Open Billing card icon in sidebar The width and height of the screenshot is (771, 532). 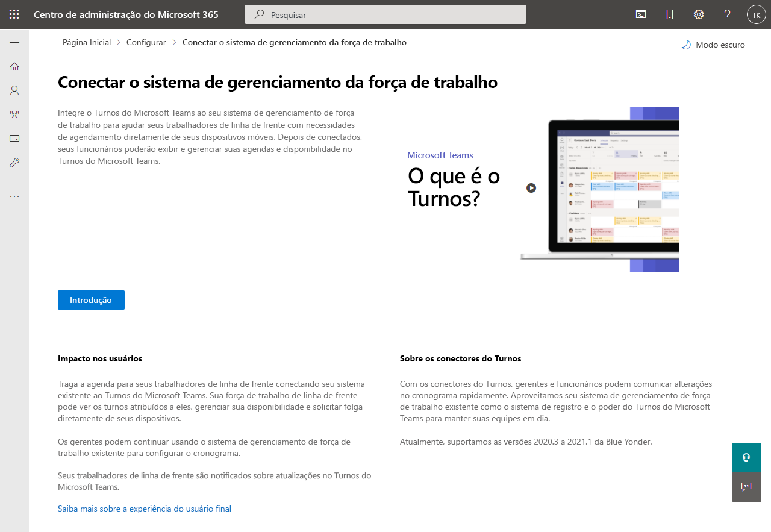coord(14,138)
